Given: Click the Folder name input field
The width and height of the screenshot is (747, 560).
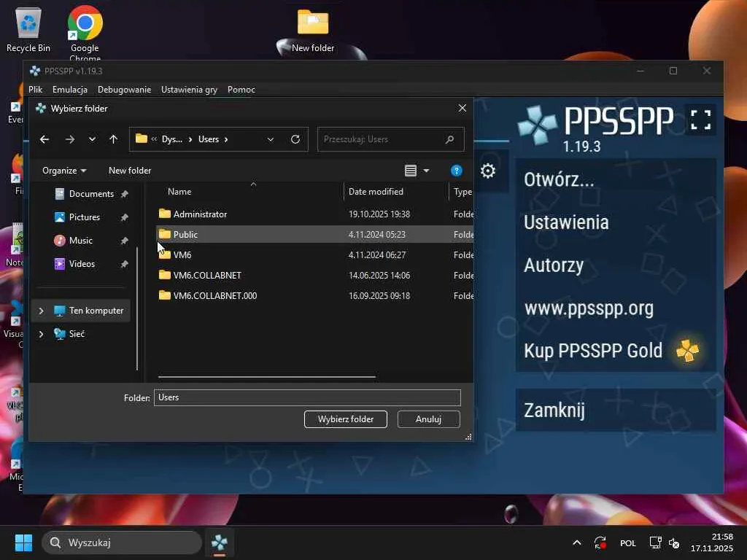Looking at the screenshot, I should (307, 397).
